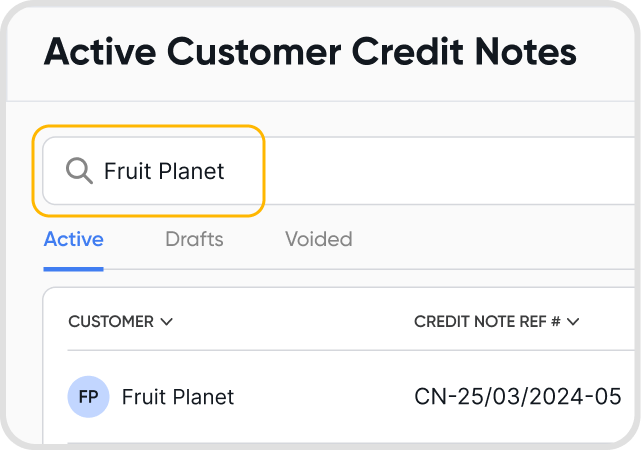The image size is (641, 450).
Task: Open the Voided tab
Action: 318,239
